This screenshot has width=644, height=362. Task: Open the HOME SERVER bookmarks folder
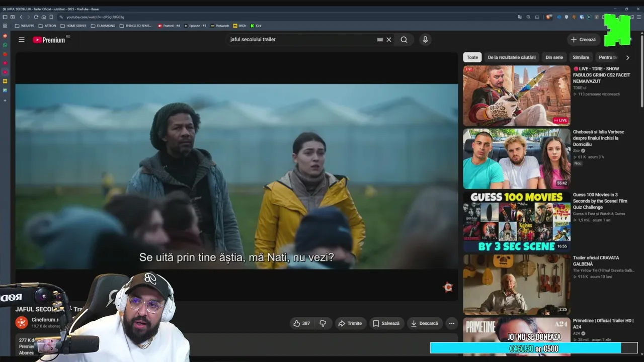click(73, 26)
